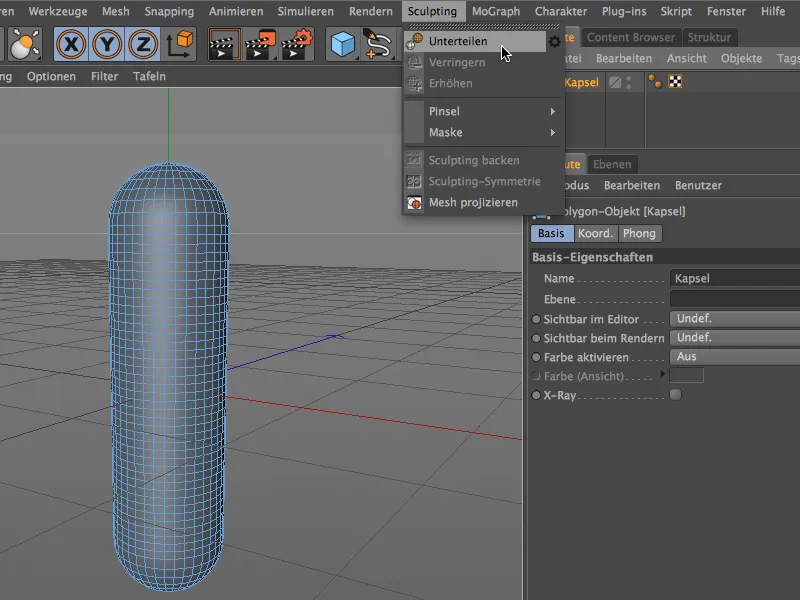Switch to the Content Browser tab
The width and height of the screenshot is (800, 600).
[x=630, y=37]
